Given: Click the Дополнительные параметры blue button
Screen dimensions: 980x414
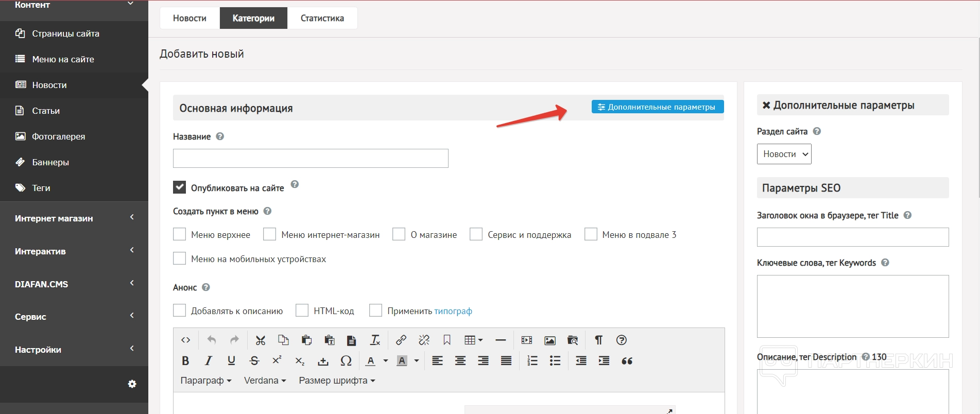Looking at the screenshot, I should click(x=657, y=107).
